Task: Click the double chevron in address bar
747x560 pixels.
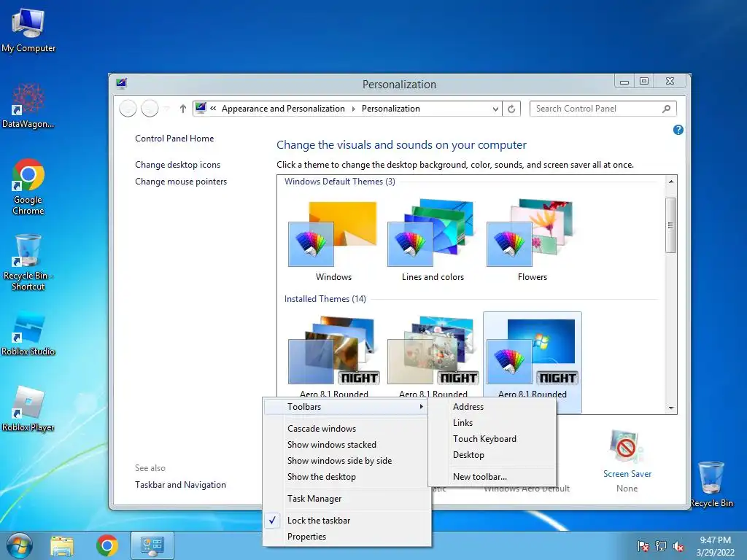Action: pyautogui.click(x=213, y=109)
